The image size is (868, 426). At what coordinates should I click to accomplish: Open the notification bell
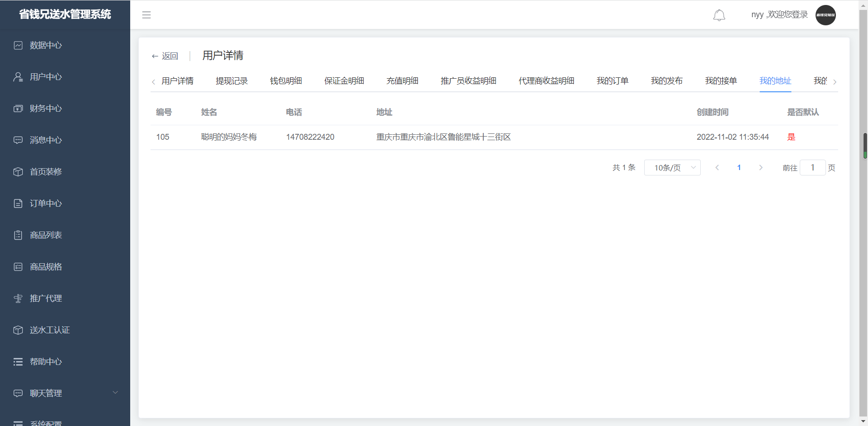[x=719, y=15]
